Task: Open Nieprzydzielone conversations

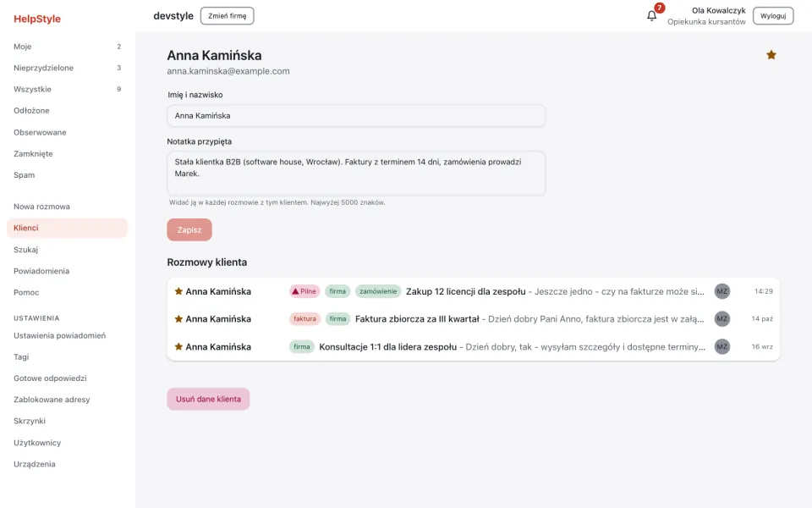Action: [x=68, y=68]
